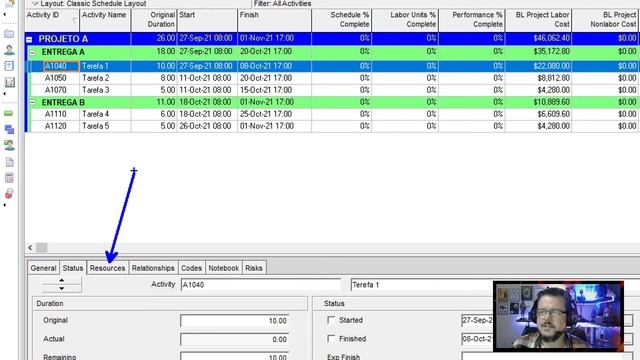Click start date 26-Oct-21 08:00
The width and height of the screenshot is (640, 360).
tap(207, 126)
